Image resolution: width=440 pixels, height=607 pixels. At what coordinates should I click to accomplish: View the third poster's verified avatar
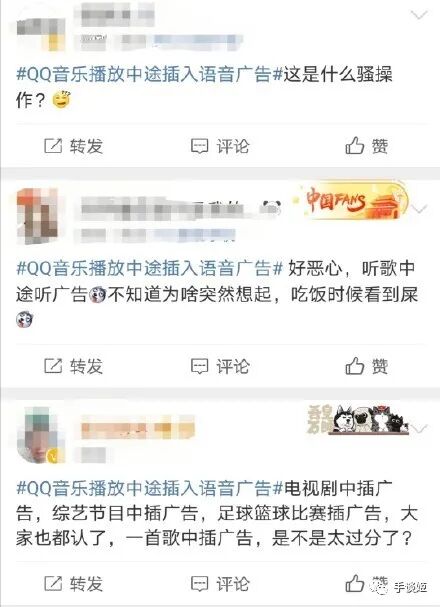(41, 435)
